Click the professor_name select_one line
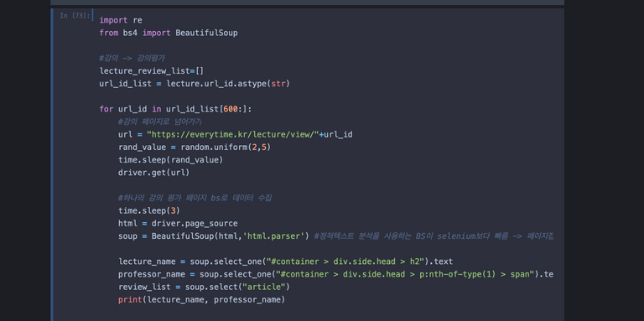The image size is (644, 321). pos(335,274)
